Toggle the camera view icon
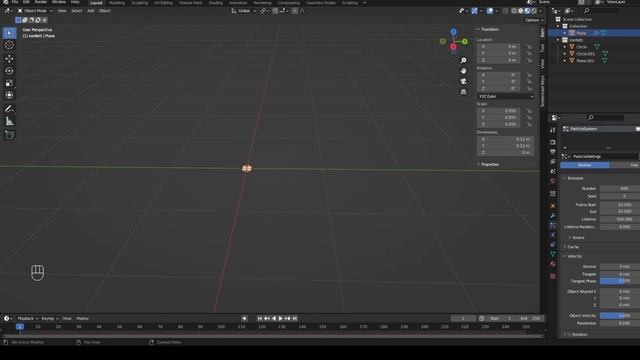The image size is (640, 360). coord(463,82)
